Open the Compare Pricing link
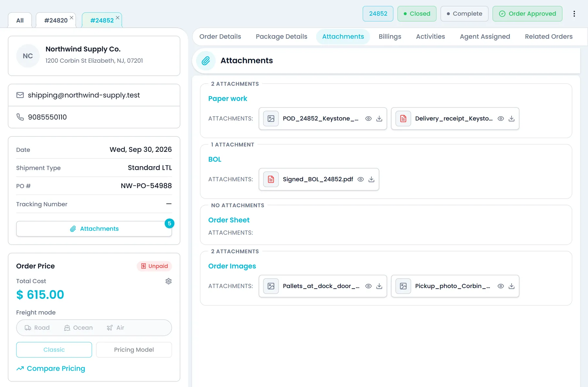Viewport: 588px width, 387px height. pyautogui.click(x=51, y=368)
